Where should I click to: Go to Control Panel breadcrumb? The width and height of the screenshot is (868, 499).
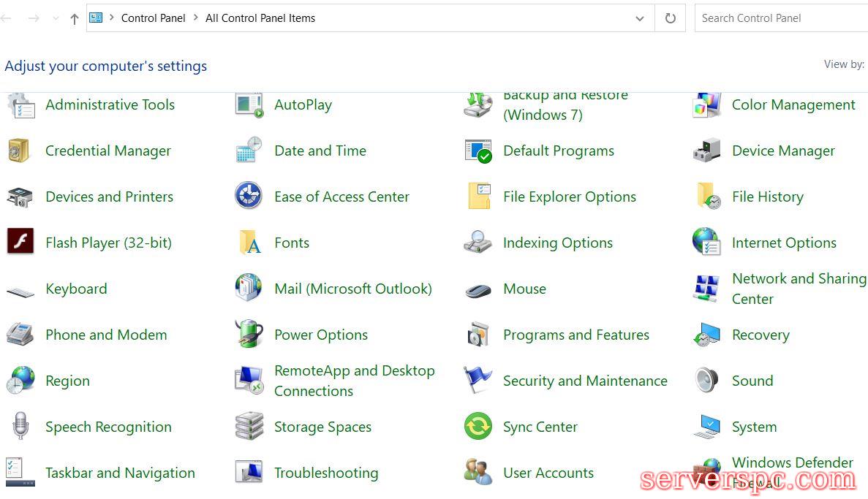[154, 18]
